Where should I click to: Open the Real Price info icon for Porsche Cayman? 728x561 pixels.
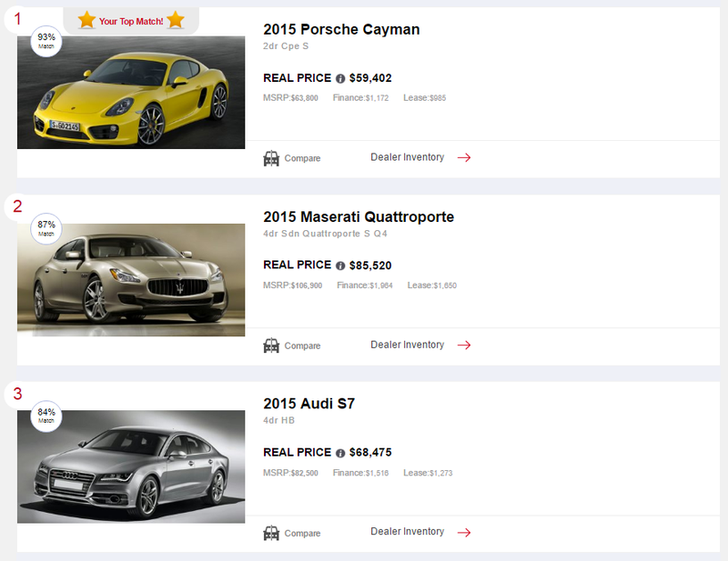pos(340,78)
